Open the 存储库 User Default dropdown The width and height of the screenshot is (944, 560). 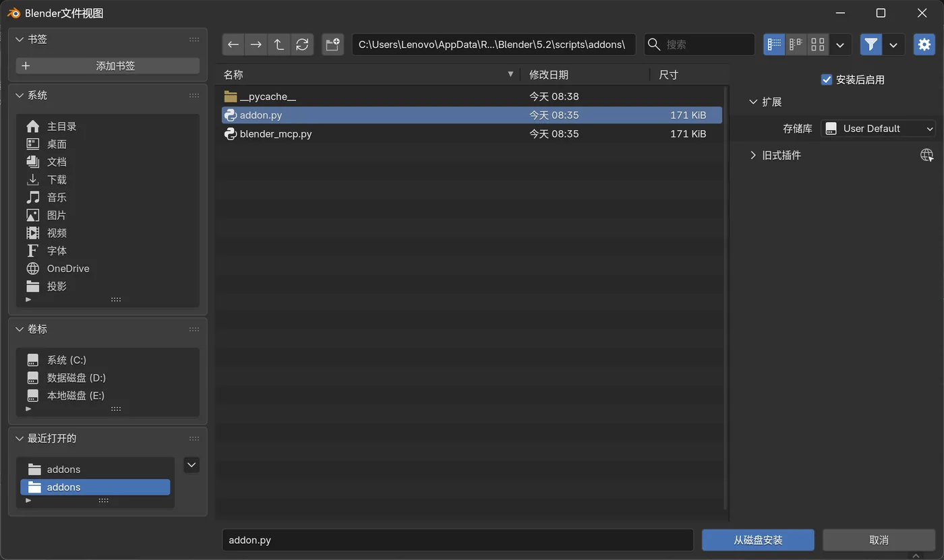(878, 128)
